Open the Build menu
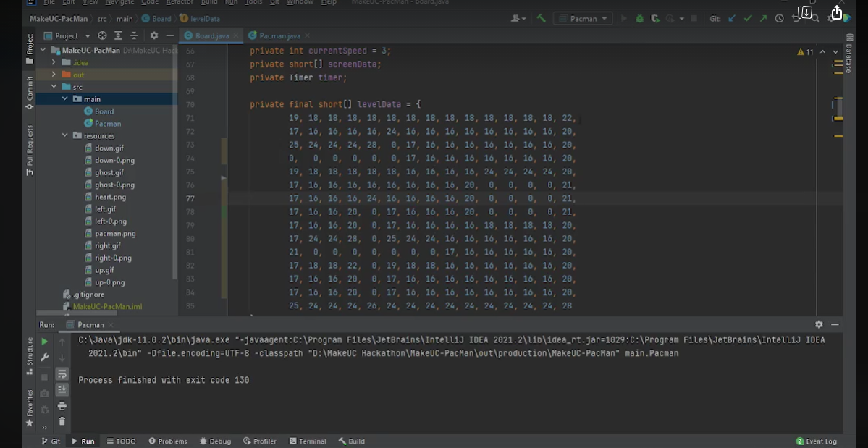Viewport: 868px width, 448px height. coord(209,2)
